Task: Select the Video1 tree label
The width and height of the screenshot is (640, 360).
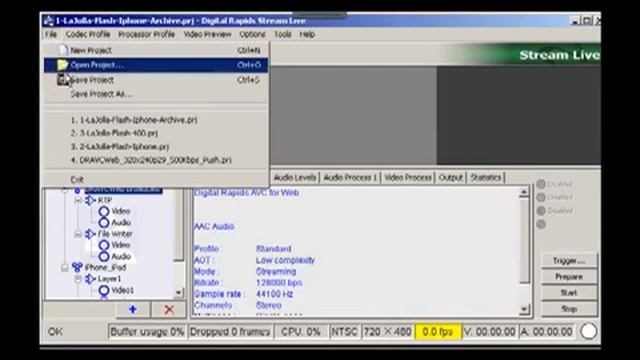Action: [x=122, y=290]
